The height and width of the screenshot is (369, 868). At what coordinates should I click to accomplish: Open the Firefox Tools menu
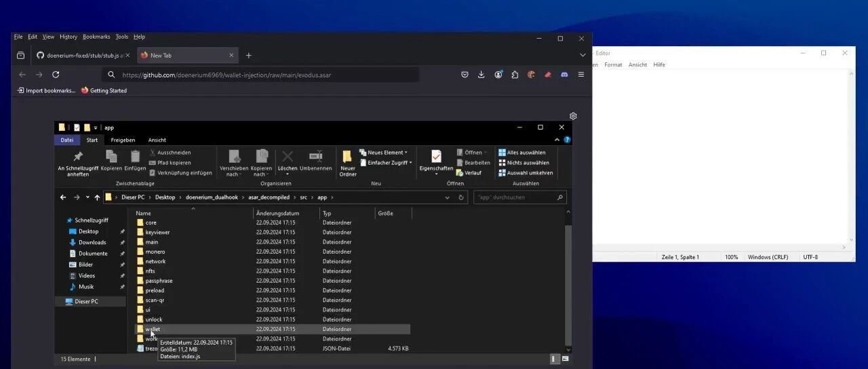tap(121, 37)
